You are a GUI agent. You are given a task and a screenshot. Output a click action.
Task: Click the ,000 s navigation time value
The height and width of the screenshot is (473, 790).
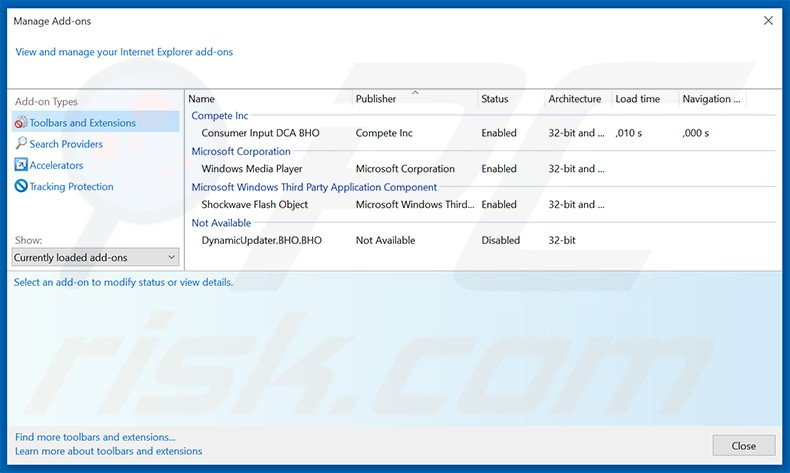[695, 133]
